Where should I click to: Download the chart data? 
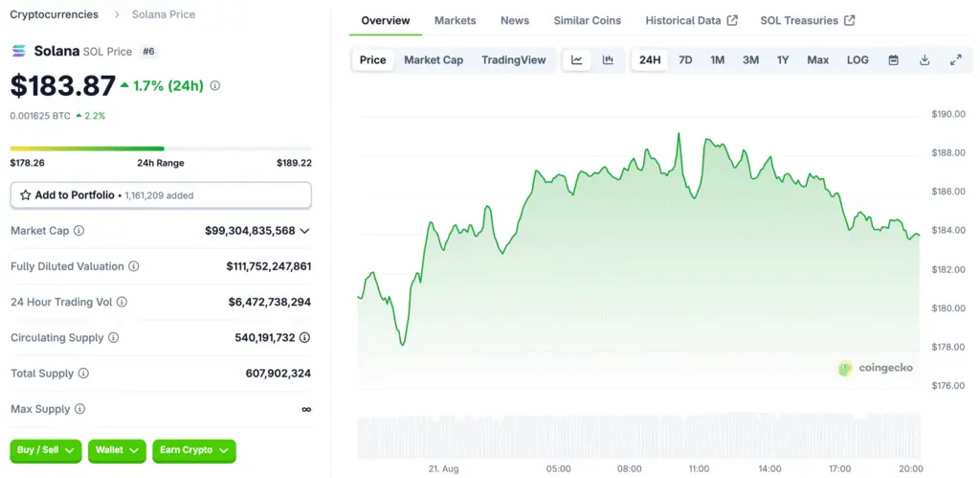[x=924, y=60]
